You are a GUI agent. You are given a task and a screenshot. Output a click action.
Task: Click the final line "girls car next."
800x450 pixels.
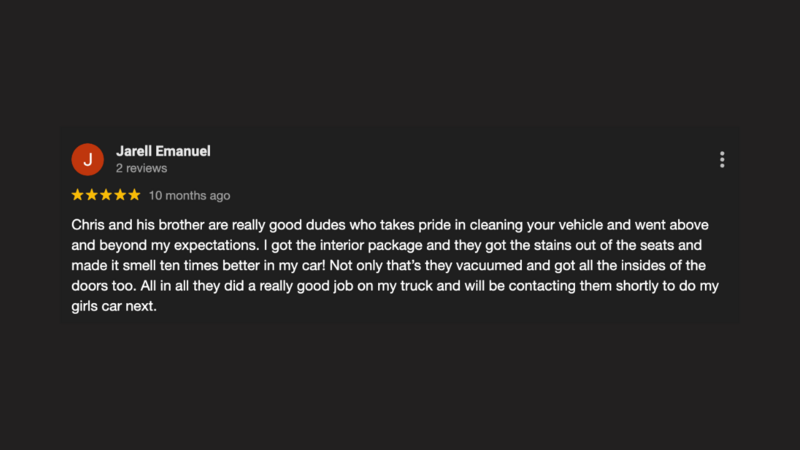coord(114,306)
